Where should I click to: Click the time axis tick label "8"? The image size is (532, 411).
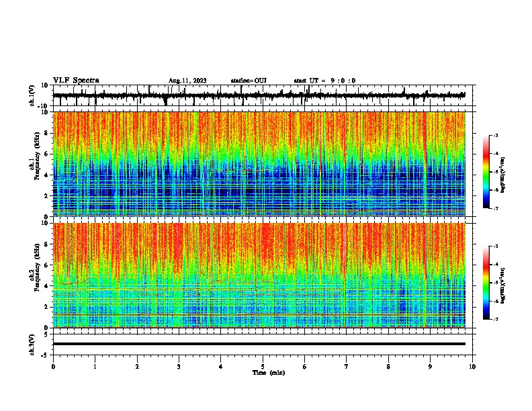[388, 367]
